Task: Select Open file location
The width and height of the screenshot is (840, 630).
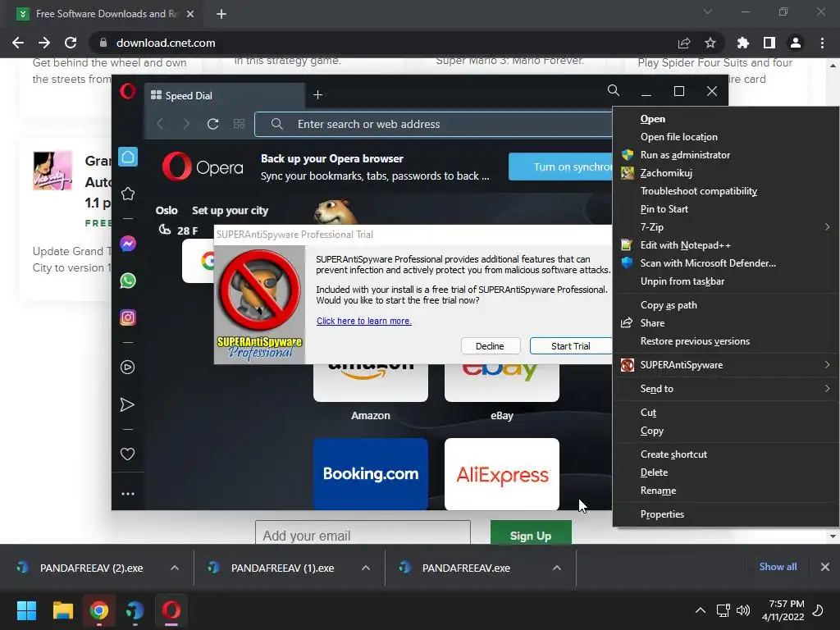Action: point(726,137)
